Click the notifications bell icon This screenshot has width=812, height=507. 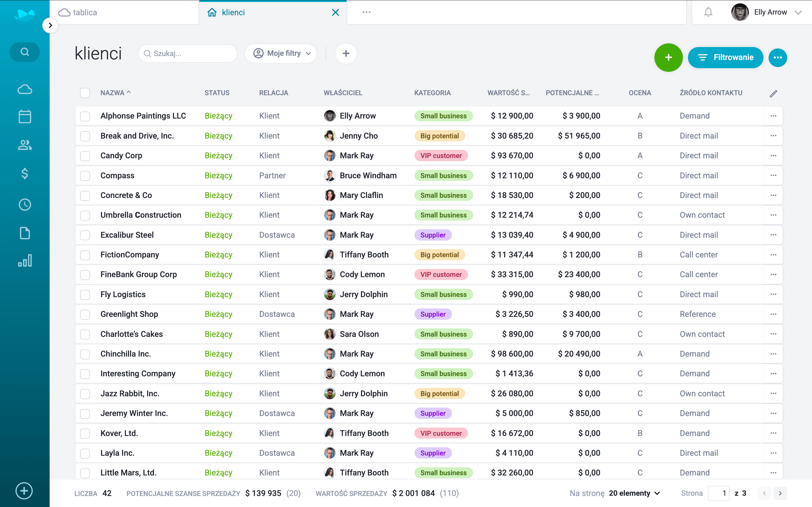tap(708, 12)
